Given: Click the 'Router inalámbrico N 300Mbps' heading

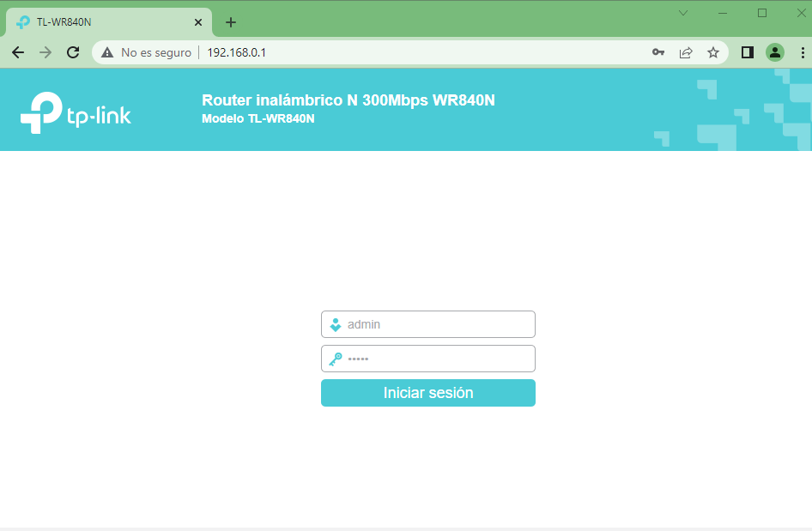Looking at the screenshot, I should click(x=348, y=100).
